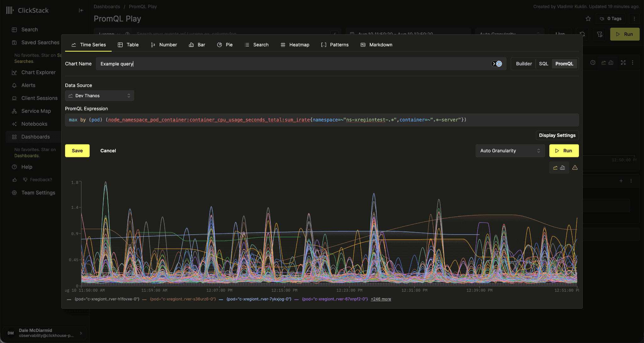
Task: Switch to the Heatmap tab
Action: coord(295,45)
